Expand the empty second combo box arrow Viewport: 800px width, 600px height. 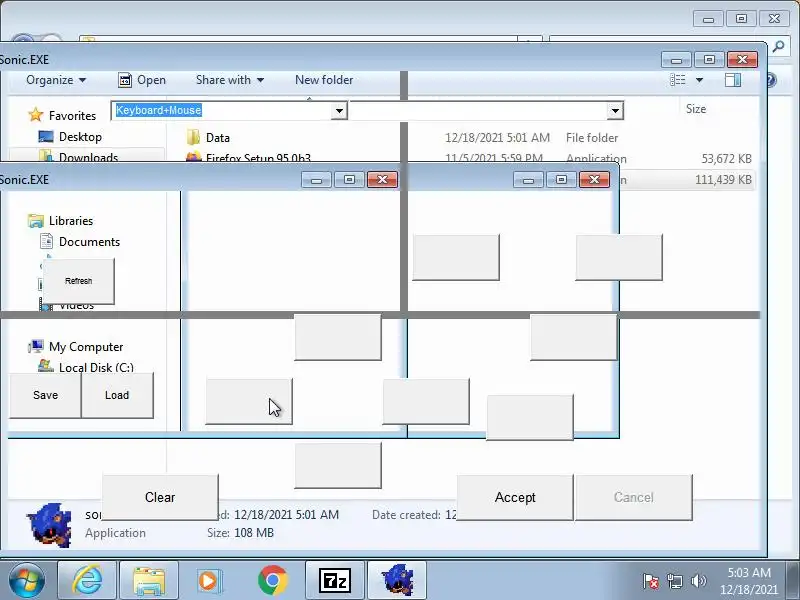pos(615,111)
